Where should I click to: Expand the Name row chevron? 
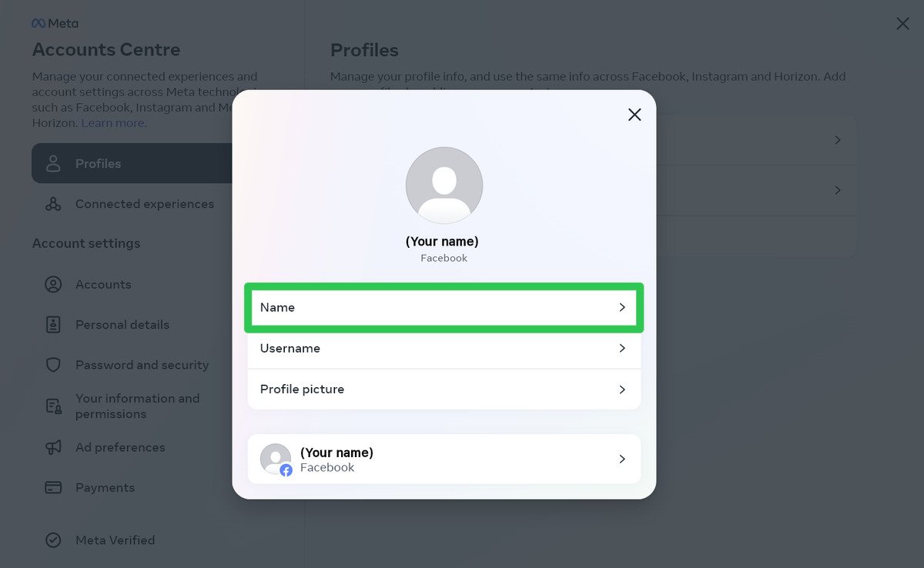point(622,307)
